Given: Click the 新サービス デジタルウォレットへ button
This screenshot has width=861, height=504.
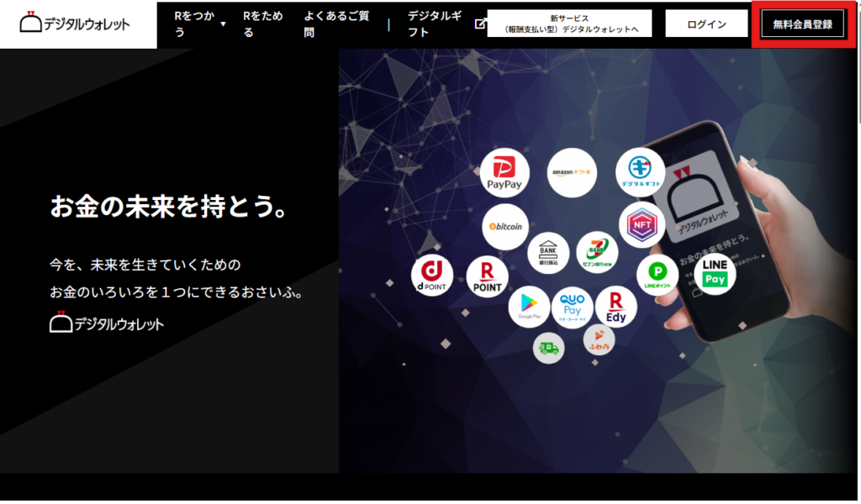Looking at the screenshot, I should click(x=570, y=24).
